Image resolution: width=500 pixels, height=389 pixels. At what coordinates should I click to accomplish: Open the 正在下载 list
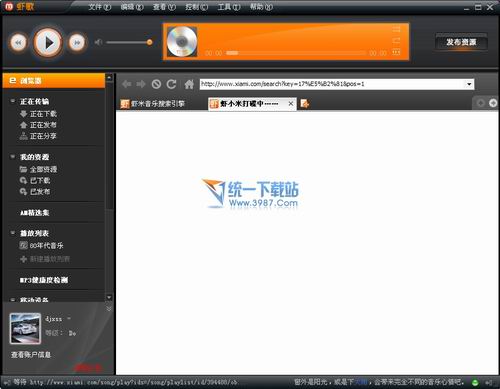(x=38, y=114)
